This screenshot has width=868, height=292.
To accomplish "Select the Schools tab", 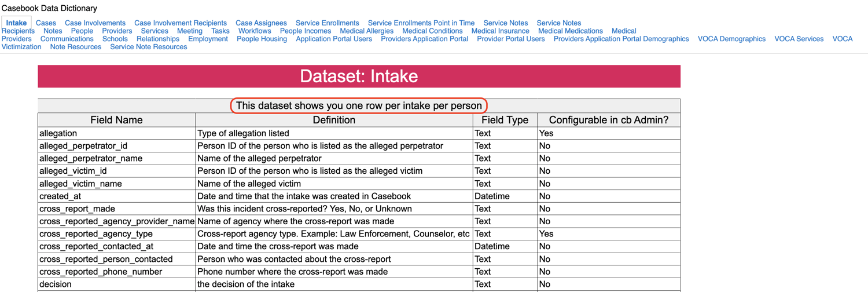I will (x=115, y=39).
